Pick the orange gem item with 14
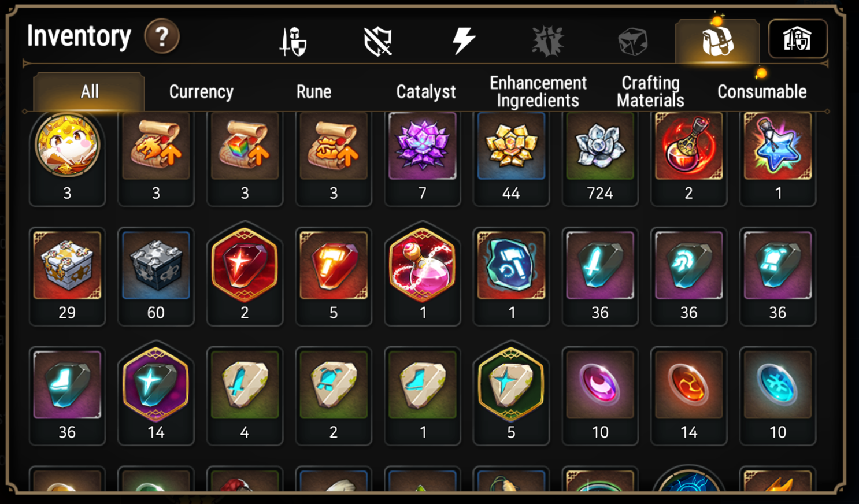This screenshot has height=504, width=859. coord(688,396)
